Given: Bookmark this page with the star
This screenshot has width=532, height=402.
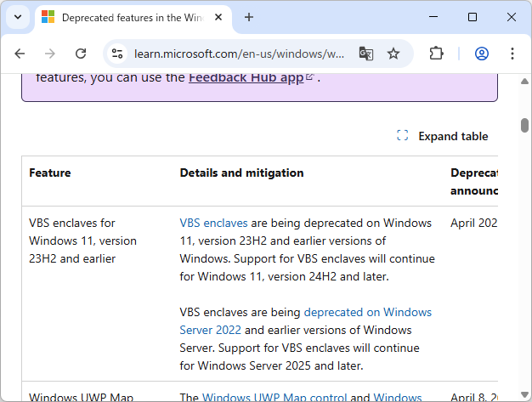Looking at the screenshot, I should [x=393, y=54].
